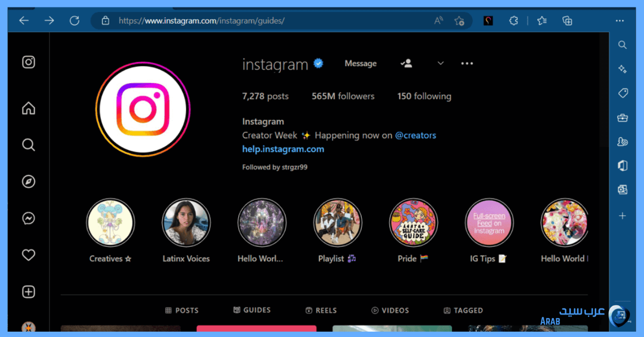Click the Search magnifier in Instagram sidebar
This screenshot has width=644, height=337.
click(28, 145)
